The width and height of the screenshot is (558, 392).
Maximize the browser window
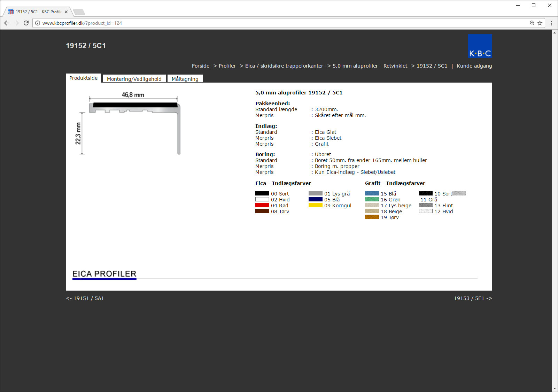534,5
